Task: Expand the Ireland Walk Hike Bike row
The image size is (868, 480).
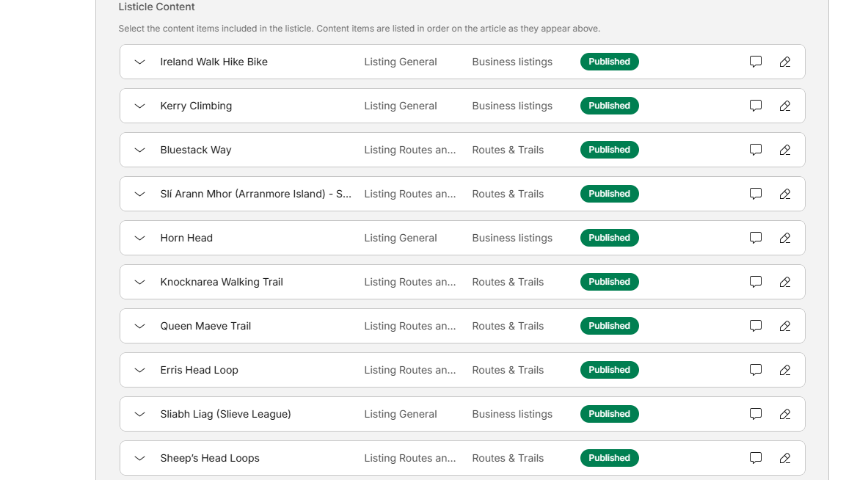Action: (140, 62)
